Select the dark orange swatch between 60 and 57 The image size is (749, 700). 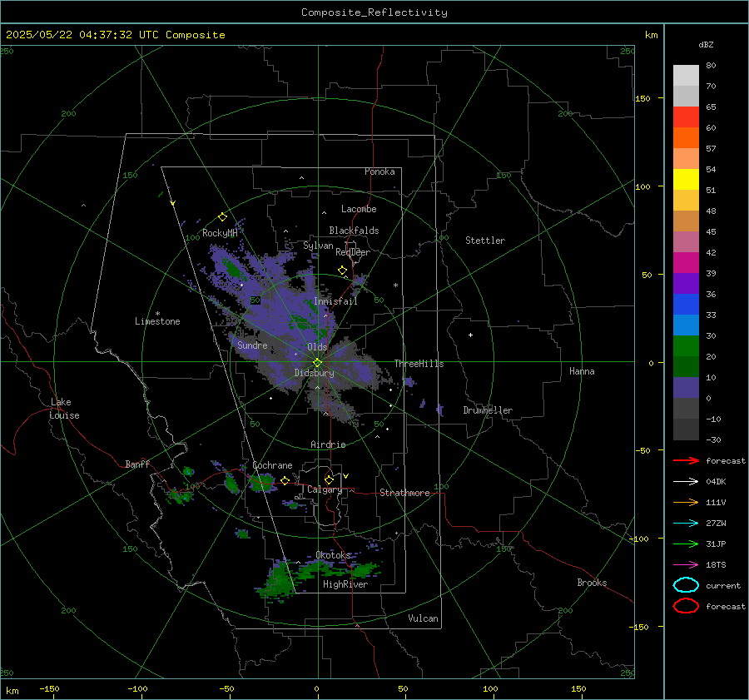coord(686,138)
